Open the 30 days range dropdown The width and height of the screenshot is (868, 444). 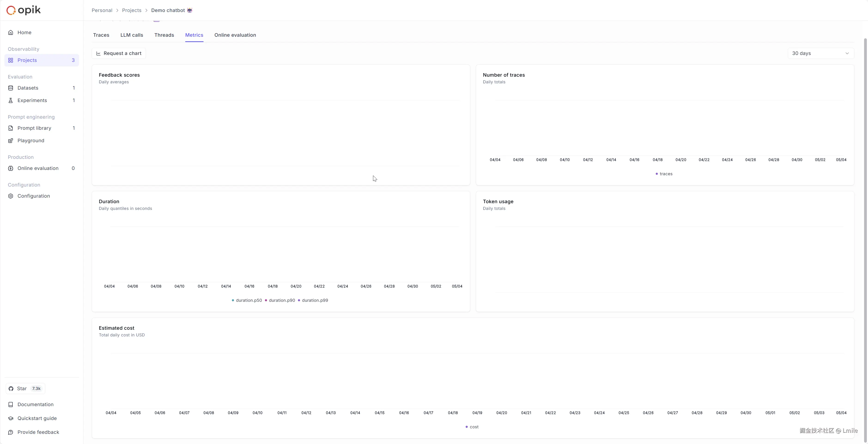coord(820,53)
